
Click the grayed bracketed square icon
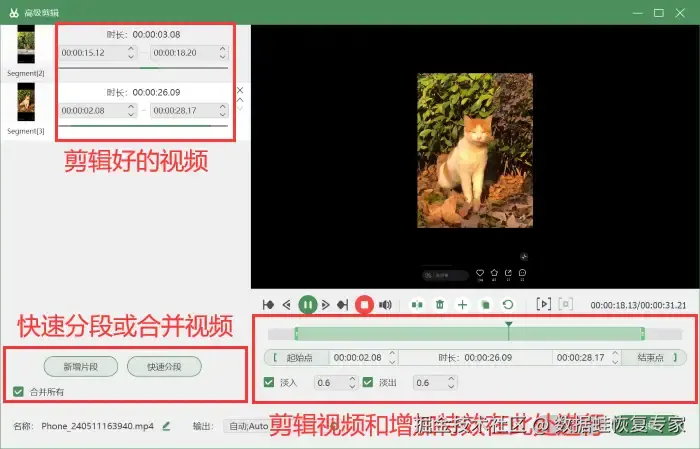(566, 304)
